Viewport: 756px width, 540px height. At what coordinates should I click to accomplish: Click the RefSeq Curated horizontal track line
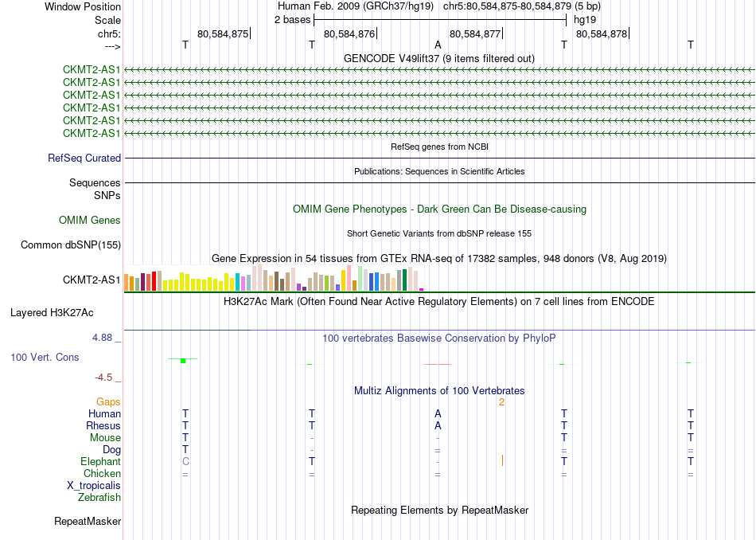(x=440, y=158)
